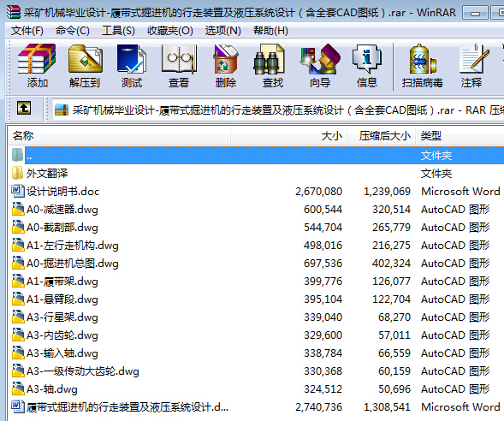Click size value 697,536

pos(323,264)
